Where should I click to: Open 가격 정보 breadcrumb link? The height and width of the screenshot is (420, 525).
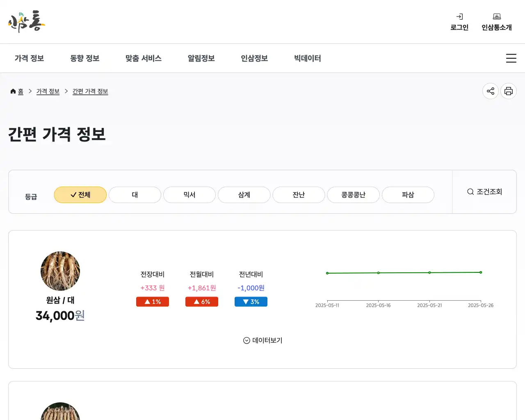click(x=48, y=91)
